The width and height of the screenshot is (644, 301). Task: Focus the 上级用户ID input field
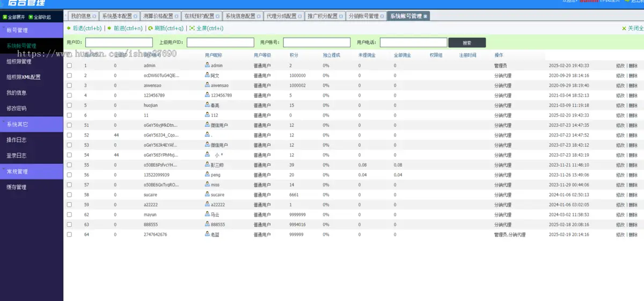click(x=221, y=42)
